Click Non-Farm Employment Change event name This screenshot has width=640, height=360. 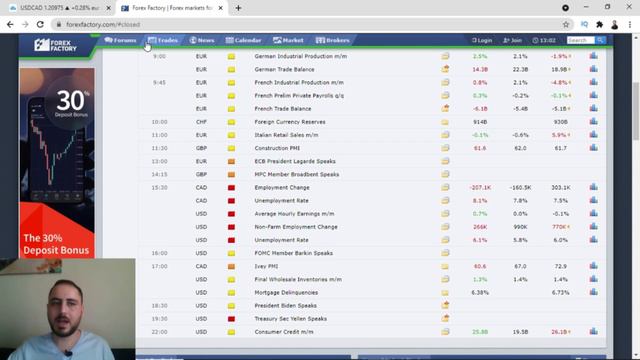[x=296, y=227]
